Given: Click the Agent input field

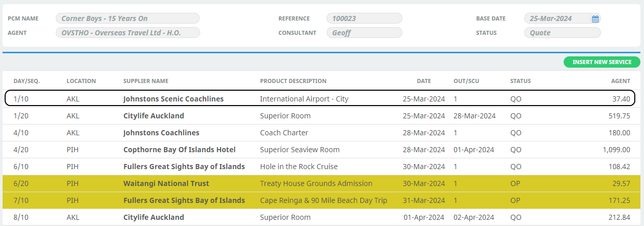Looking at the screenshot, I should pos(127,33).
